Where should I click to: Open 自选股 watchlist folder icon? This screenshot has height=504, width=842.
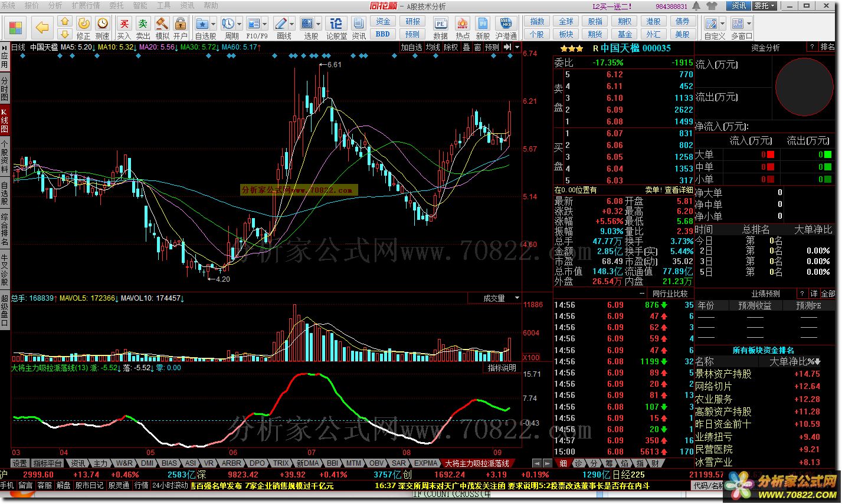point(202,24)
